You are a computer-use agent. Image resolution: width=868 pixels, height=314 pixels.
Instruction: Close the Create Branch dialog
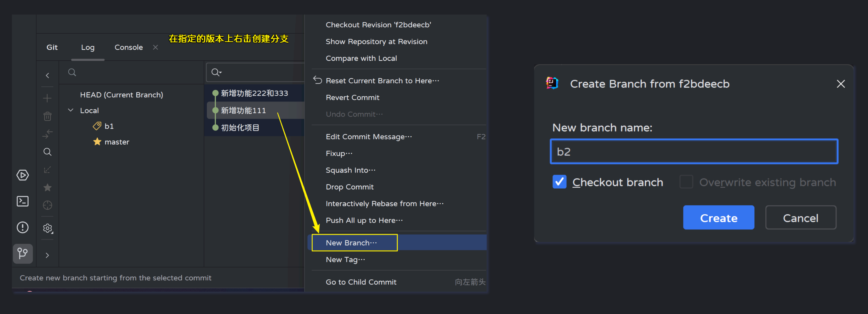(x=841, y=84)
